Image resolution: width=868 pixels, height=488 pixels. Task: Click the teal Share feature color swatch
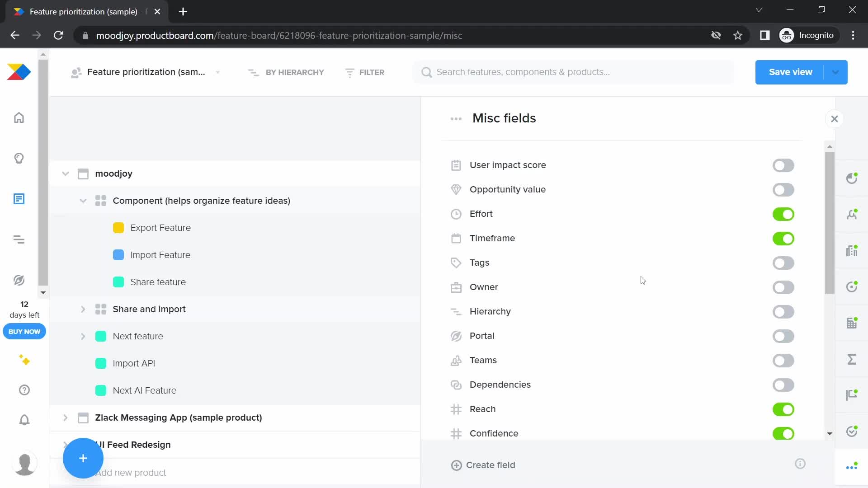coord(118,282)
